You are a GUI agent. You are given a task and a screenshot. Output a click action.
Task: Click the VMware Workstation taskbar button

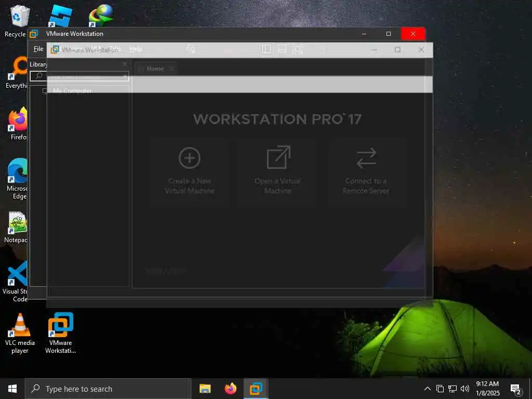[x=256, y=389]
